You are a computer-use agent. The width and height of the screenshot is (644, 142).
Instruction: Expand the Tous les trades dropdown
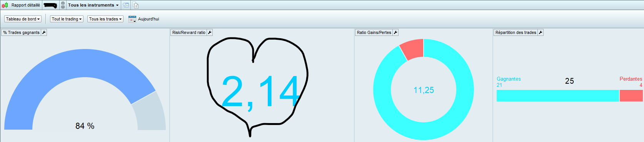tap(105, 19)
